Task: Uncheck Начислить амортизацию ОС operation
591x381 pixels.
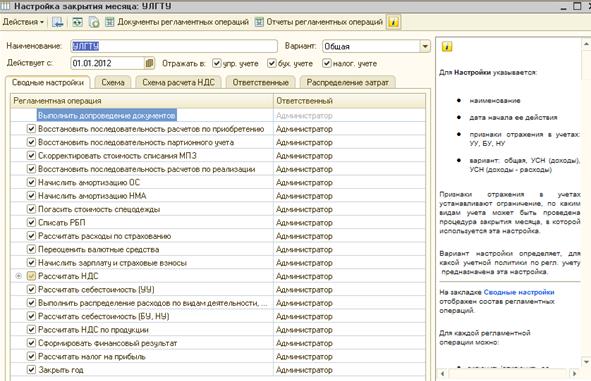Action: (31, 182)
